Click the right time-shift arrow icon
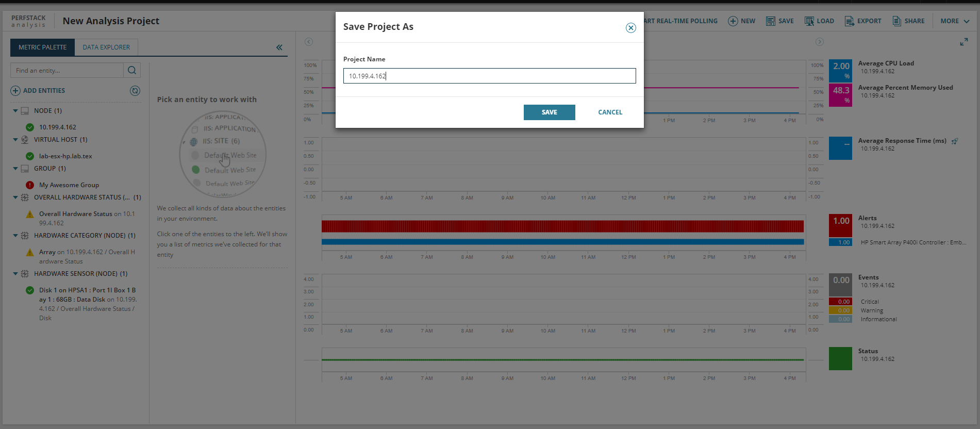Screen dimensions: 980x429 point(820,42)
